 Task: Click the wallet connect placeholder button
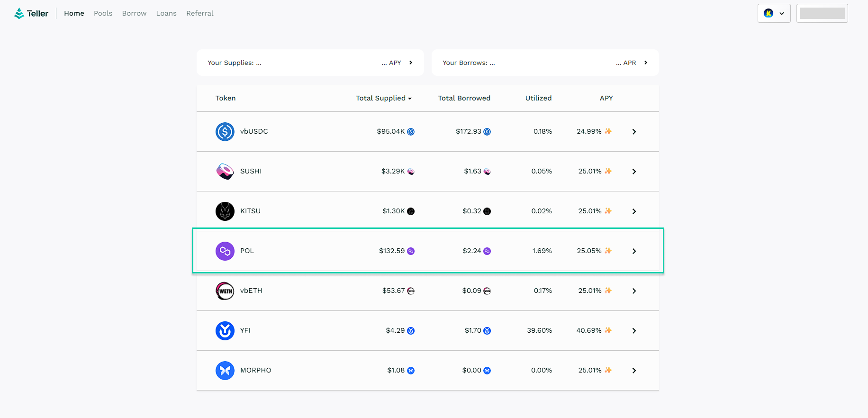coord(822,13)
